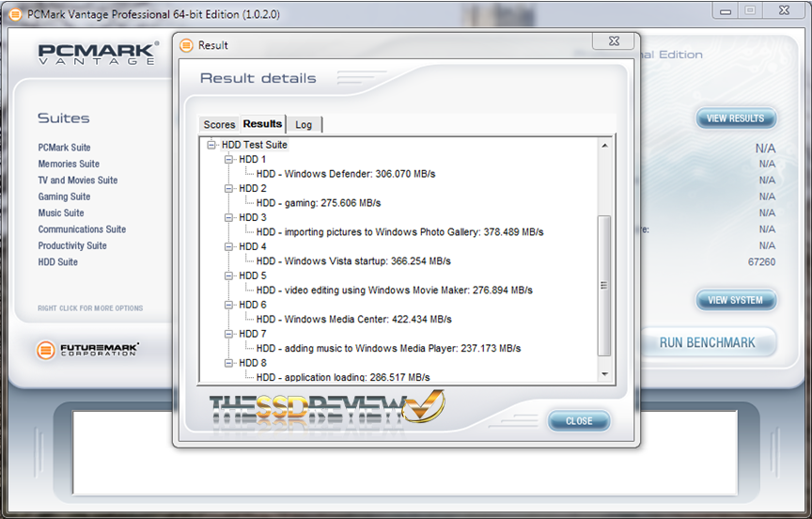
Task: Select the HDD 8 tree item
Action: click(253, 363)
